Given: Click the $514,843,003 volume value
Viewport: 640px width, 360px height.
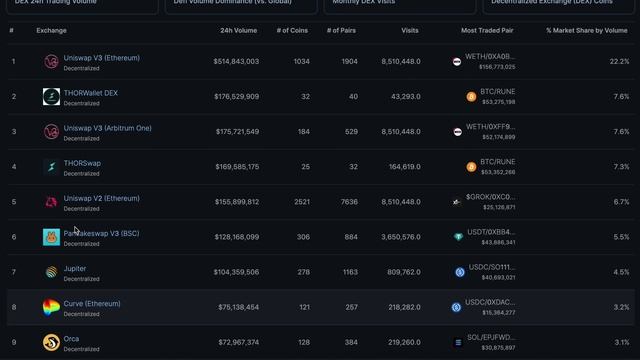Looking at the screenshot, I should [236, 62].
